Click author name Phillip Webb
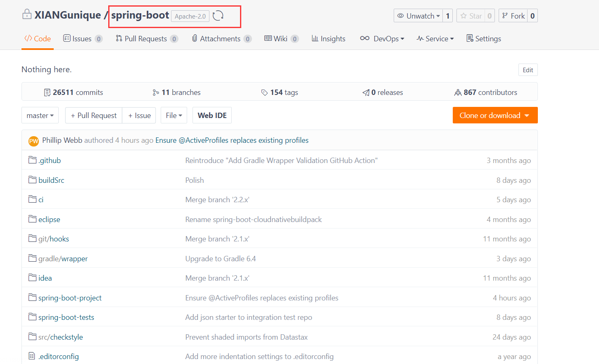The width and height of the screenshot is (599, 364). (x=62, y=140)
